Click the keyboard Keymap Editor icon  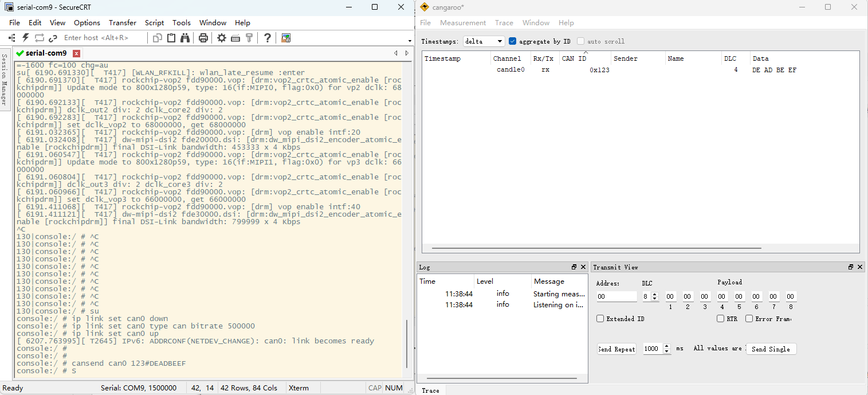click(235, 38)
